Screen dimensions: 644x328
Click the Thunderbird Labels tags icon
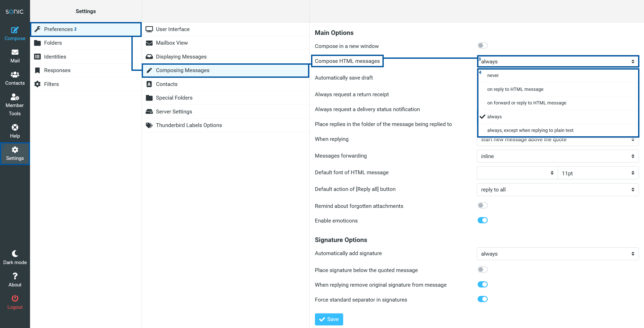(149, 125)
